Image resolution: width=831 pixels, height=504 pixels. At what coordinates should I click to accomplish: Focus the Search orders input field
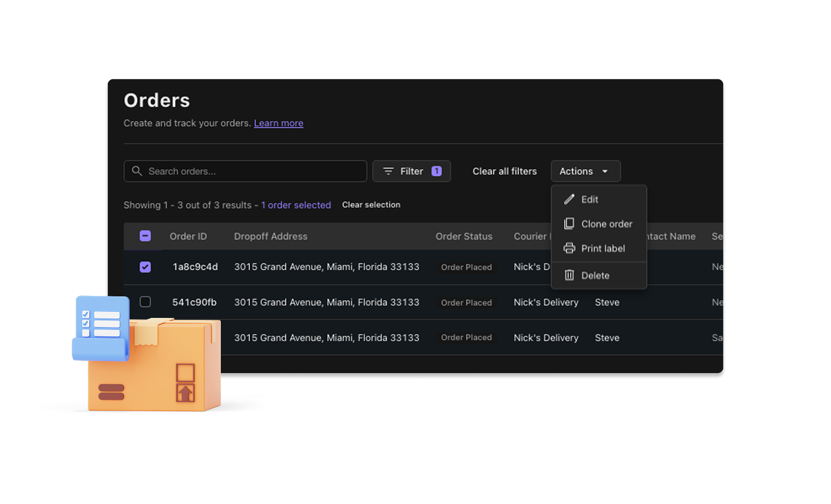coord(251,171)
